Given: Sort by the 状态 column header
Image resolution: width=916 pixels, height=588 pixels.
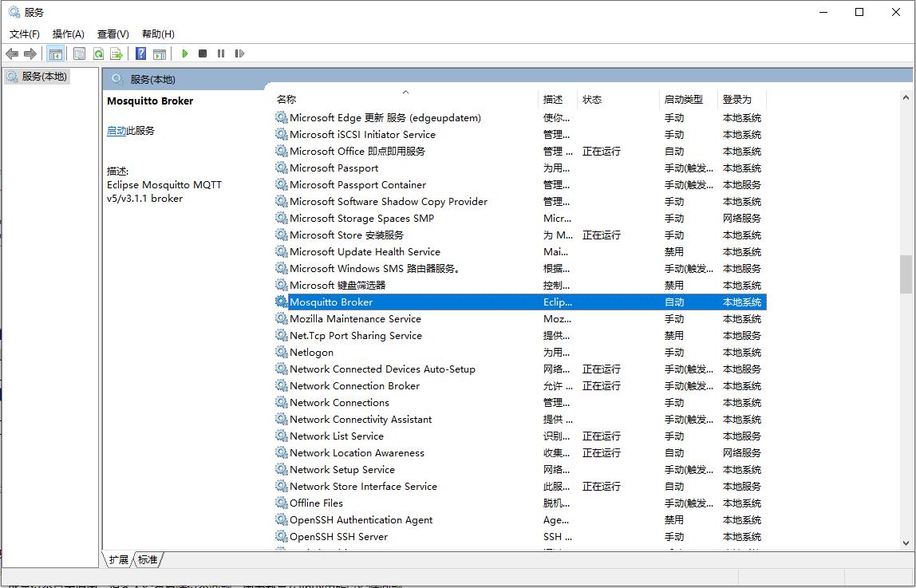Looking at the screenshot, I should 618,99.
